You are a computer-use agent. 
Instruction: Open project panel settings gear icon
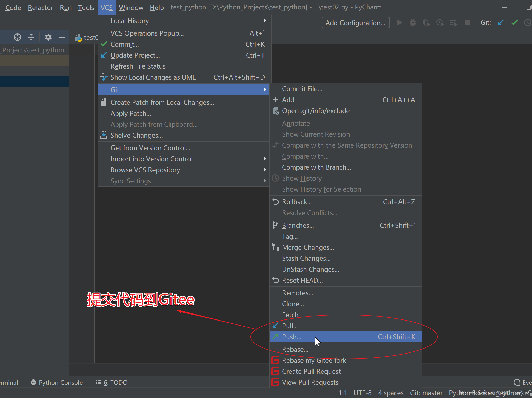[x=48, y=37]
